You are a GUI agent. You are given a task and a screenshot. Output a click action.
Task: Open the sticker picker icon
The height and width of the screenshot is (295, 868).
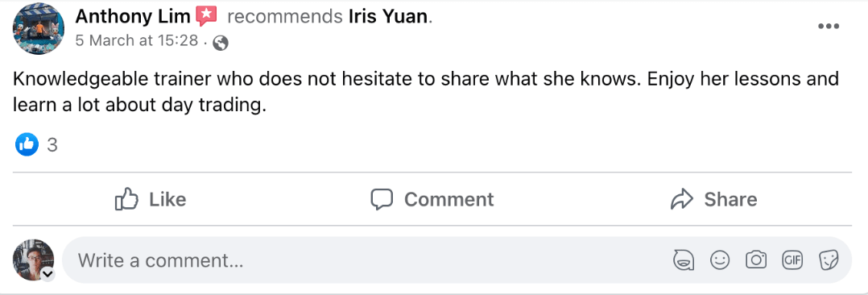[828, 260]
